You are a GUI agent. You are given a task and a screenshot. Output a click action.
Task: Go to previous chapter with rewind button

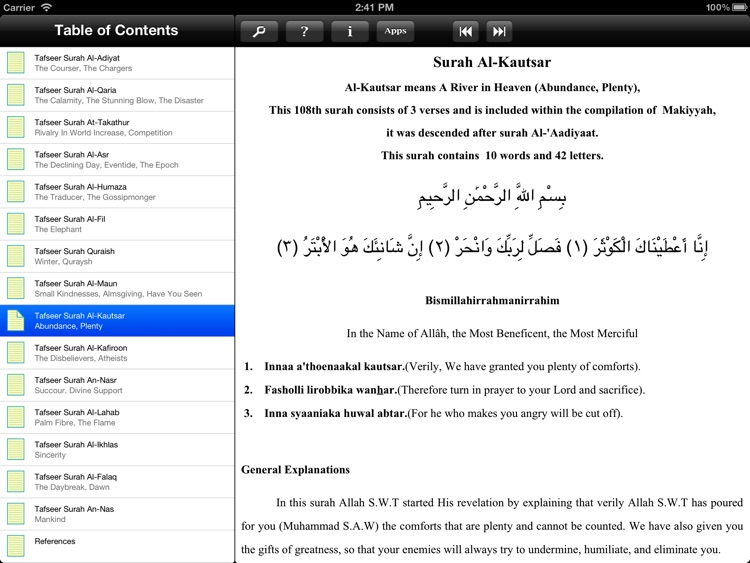(x=465, y=32)
